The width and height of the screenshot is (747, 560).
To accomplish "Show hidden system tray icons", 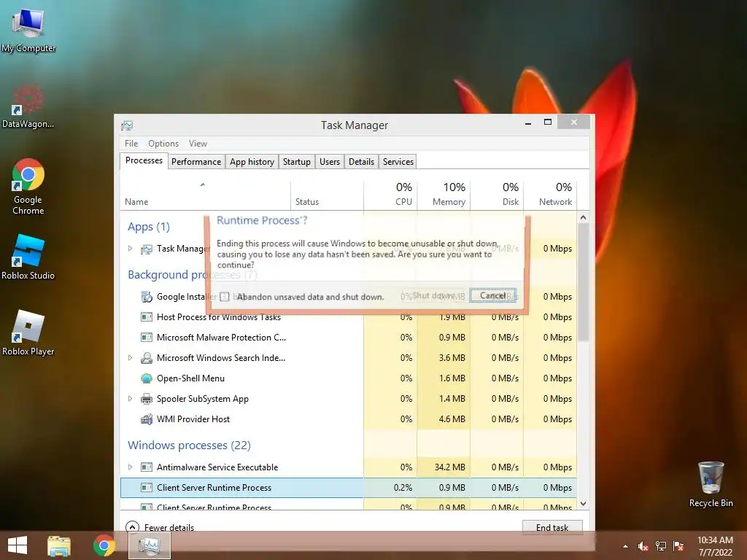I will [x=625, y=547].
